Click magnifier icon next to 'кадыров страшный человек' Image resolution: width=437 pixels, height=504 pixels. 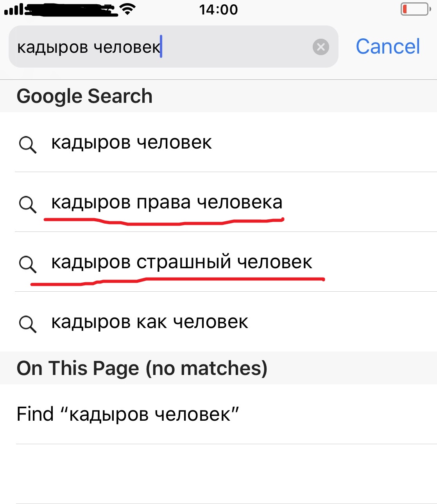27,264
